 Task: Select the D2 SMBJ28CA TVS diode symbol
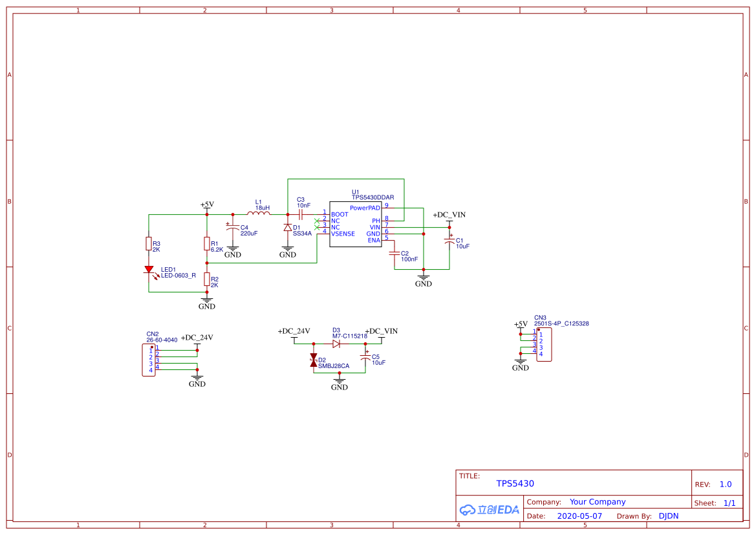314,360
